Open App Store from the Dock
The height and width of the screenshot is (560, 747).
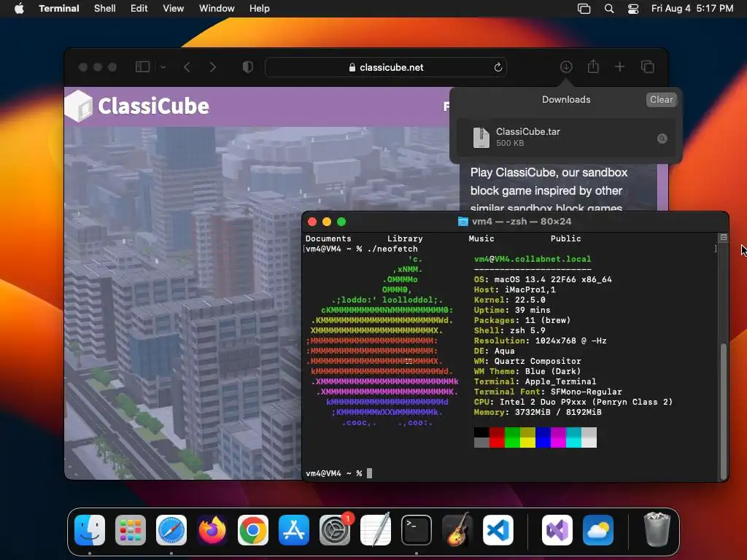coord(294,530)
